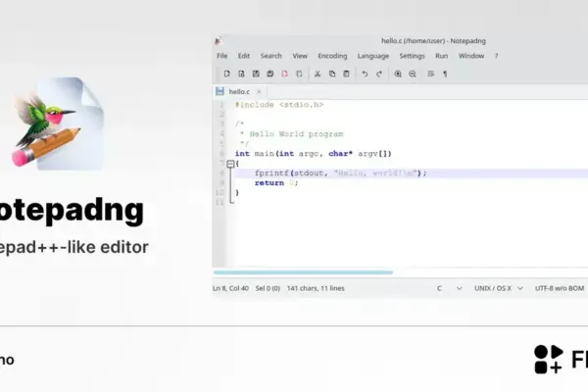Click the '#include <stdio.h>' code line
Screen dimensions: 588x392
[279, 105]
